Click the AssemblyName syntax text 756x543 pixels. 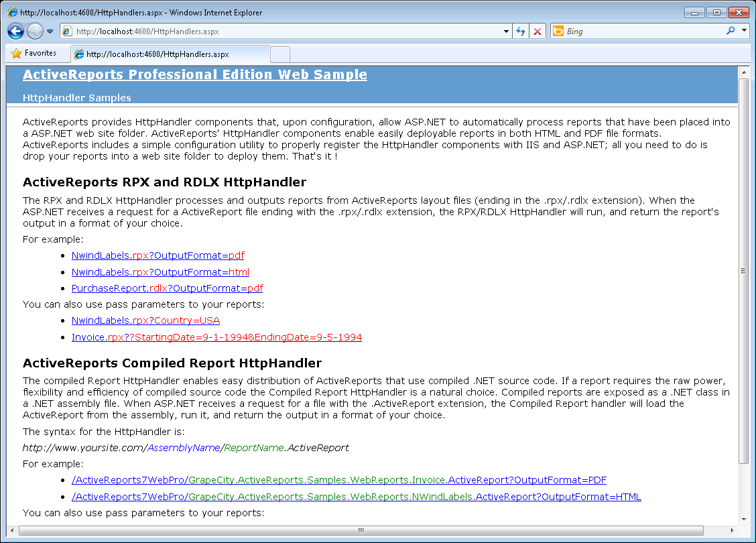tap(184, 448)
